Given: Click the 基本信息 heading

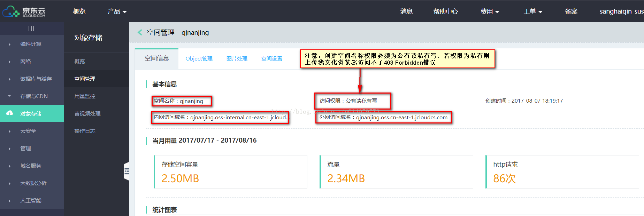Looking at the screenshot, I should tap(164, 84).
